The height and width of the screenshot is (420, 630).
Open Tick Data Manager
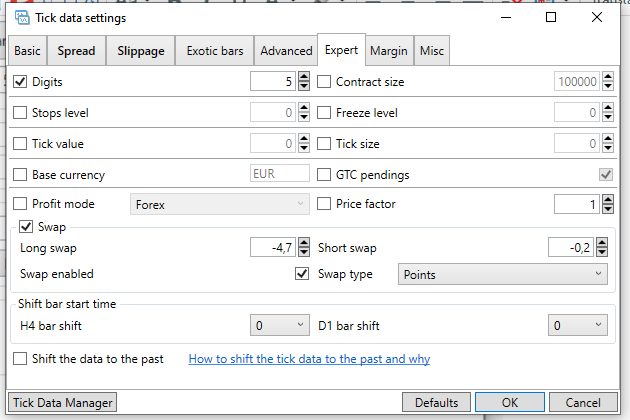[x=62, y=402]
